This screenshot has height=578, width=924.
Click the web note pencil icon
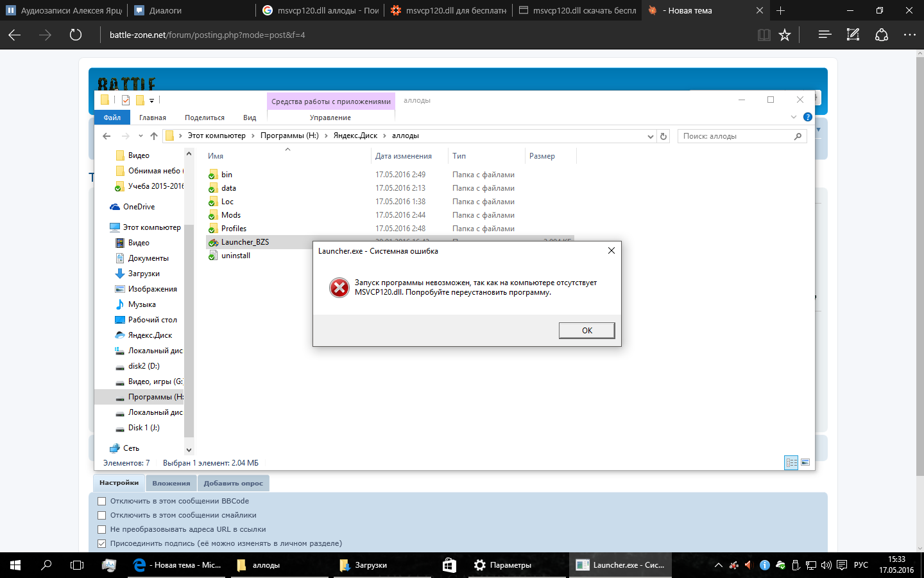coord(853,35)
